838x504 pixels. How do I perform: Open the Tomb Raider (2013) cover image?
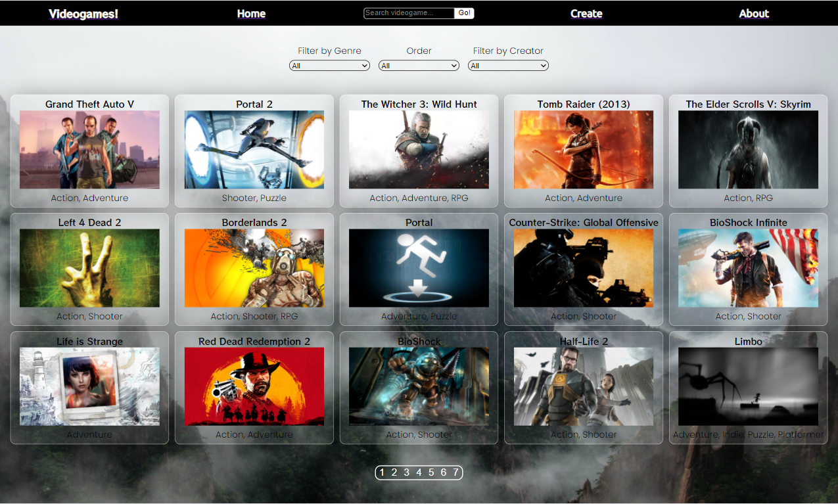click(x=584, y=150)
